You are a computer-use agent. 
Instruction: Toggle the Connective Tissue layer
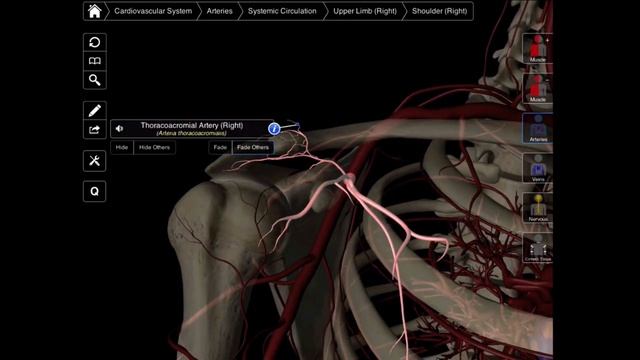(x=538, y=248)
